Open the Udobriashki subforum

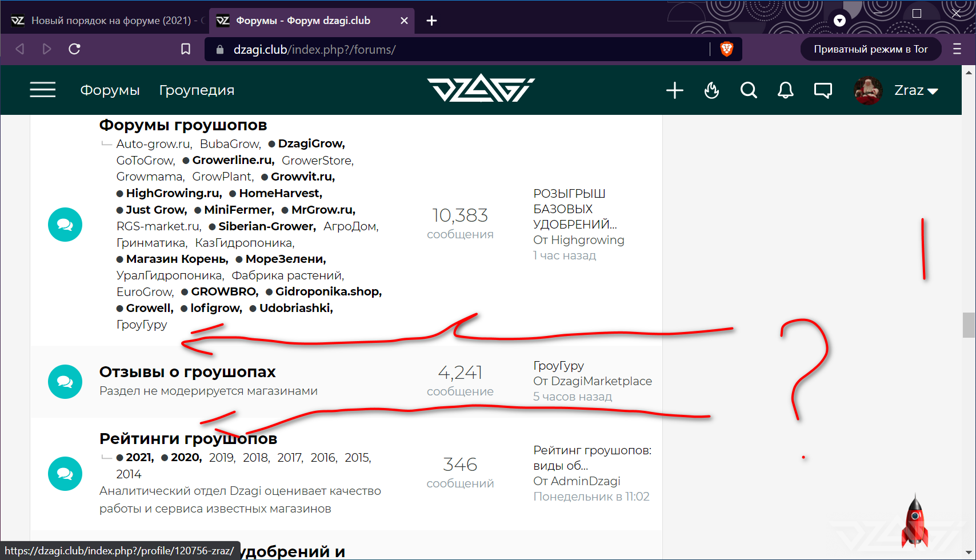point(296,308)
